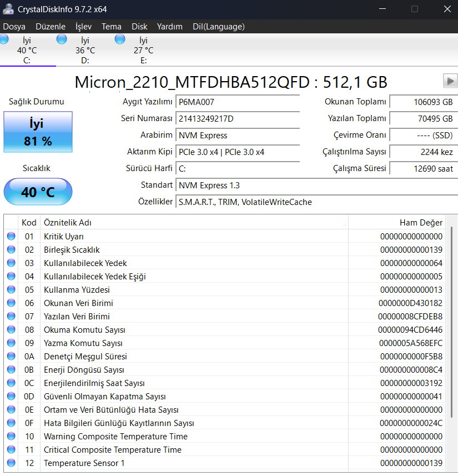Open the İşlev menu
Screen dimensions: 458x476
83,27
